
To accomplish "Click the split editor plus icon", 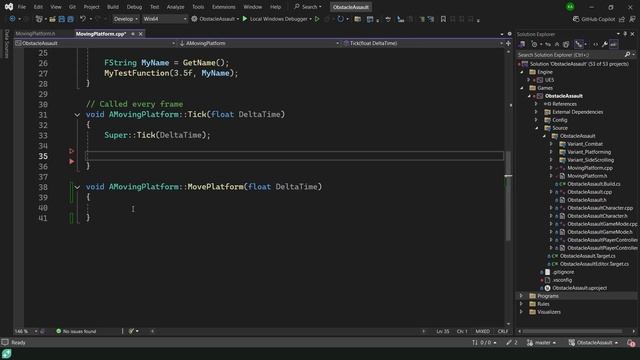I will pyautogui.click(x=508, y=43).
